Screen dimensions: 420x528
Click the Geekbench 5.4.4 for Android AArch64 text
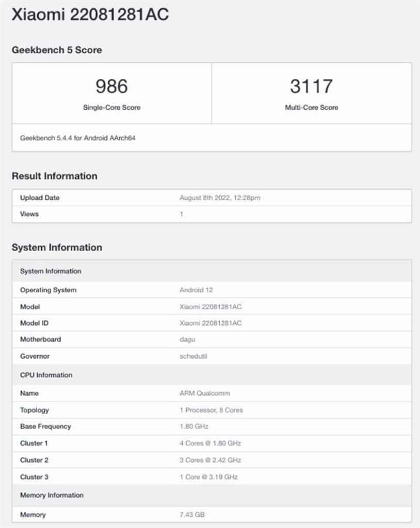[x=77, y=138]
